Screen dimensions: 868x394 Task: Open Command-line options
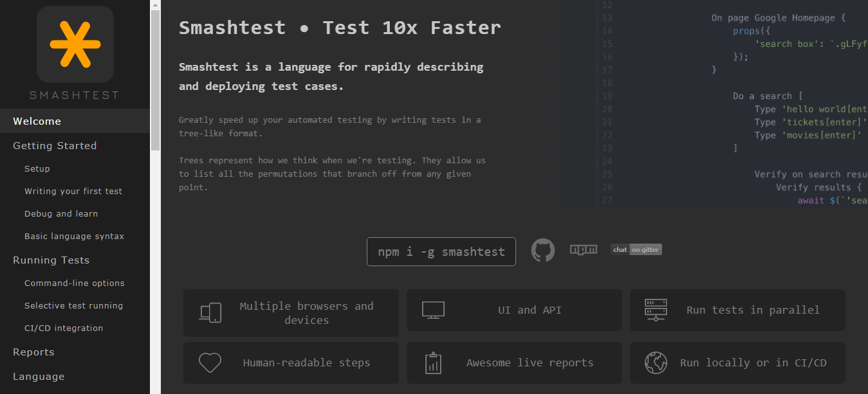pos(73,283)
